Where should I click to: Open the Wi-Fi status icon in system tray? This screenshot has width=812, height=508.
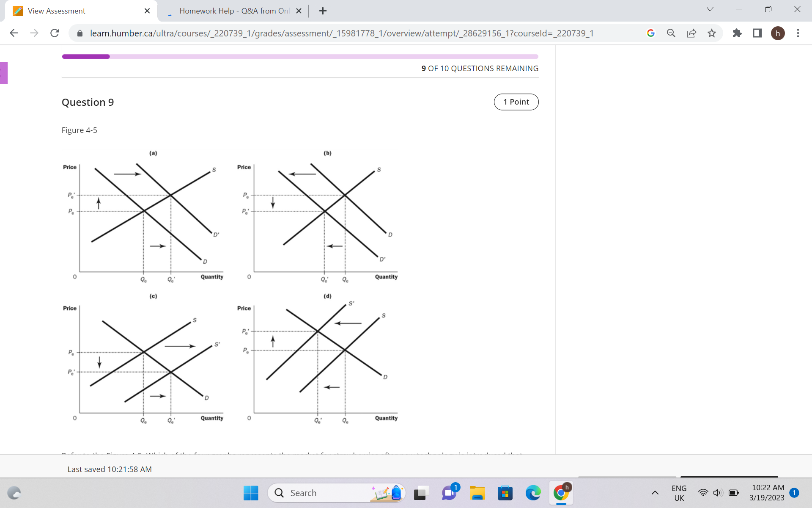click(x=703, y=493)
